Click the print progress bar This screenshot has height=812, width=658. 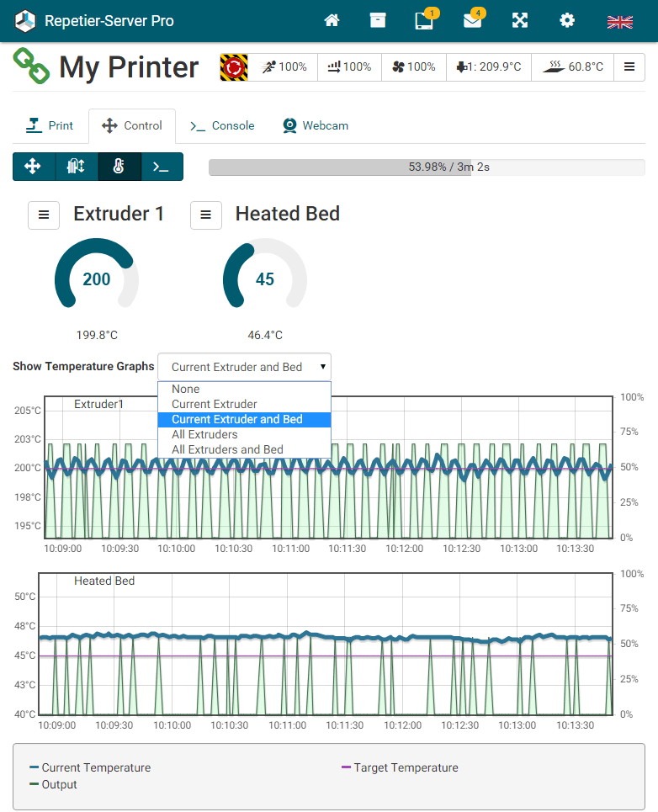tap(427, 167)
